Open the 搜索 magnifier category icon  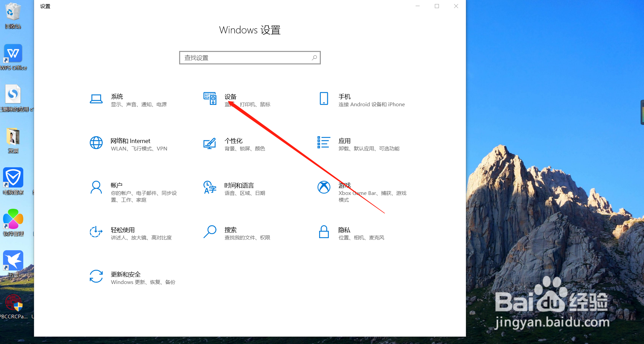point(210,232)
